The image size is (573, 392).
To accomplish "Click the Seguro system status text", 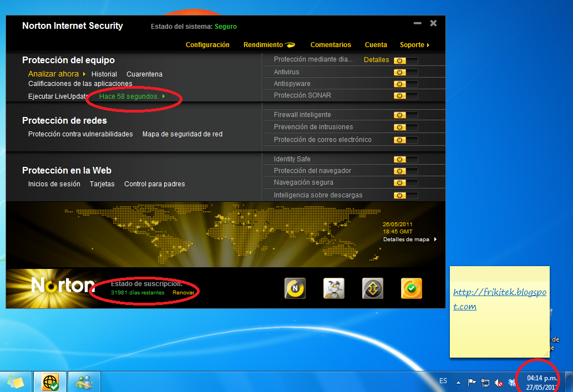I will (x=225, y=27).
